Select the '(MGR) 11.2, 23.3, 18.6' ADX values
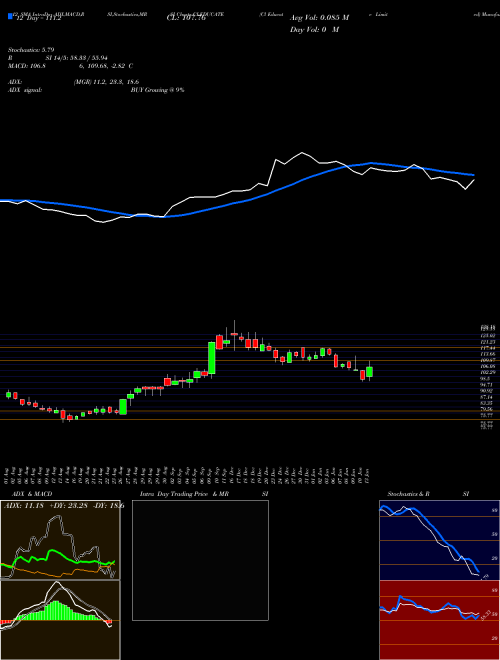Image resolution: width=500 pixels, height=660 pixels. pos(106,82)
